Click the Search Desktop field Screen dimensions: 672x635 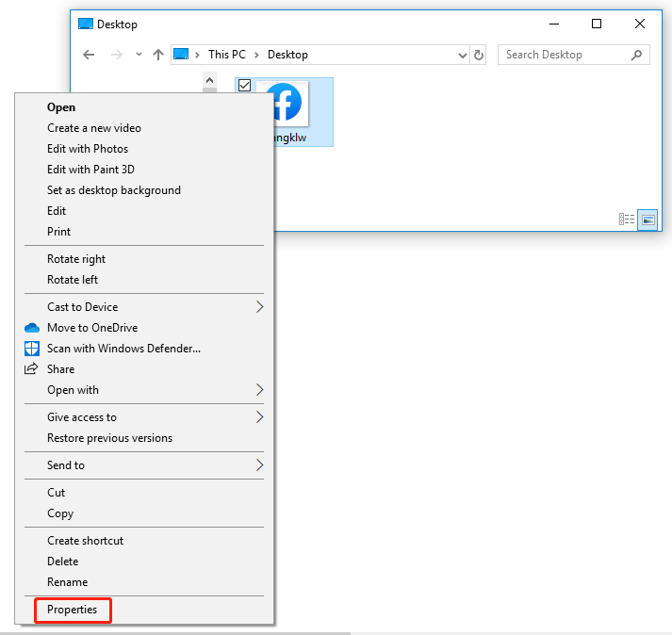573,55
